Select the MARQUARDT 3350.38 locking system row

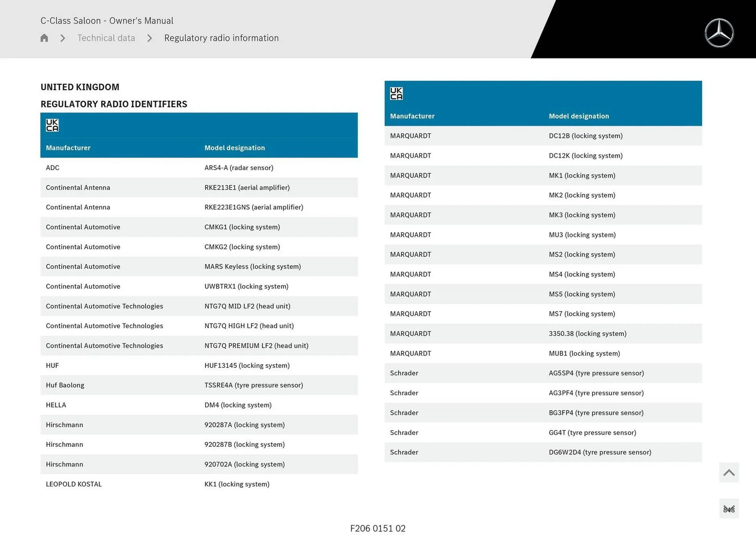click(587, 334)
